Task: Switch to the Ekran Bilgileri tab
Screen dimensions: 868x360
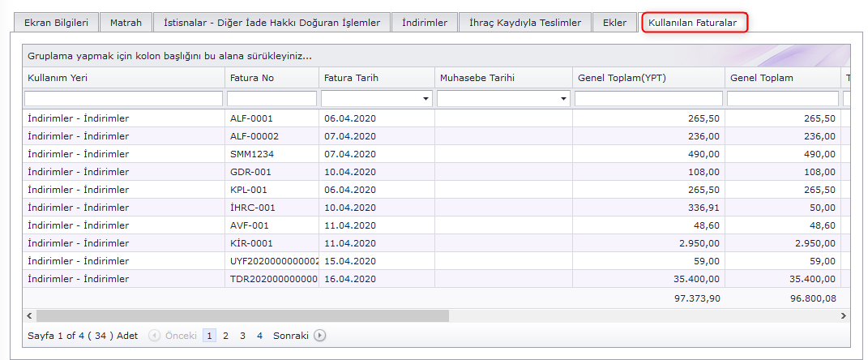Action: coord(55,23)
